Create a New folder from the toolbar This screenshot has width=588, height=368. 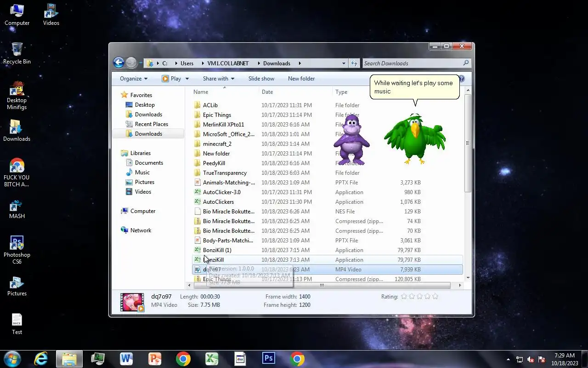(301, 79)
